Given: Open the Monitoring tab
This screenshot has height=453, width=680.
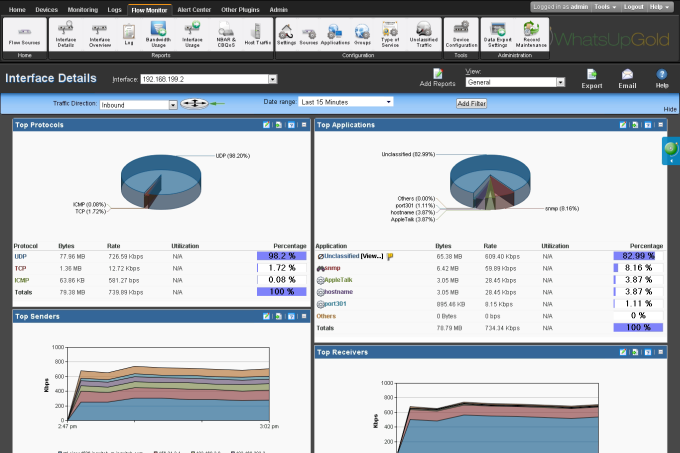Looking at the screenshot, I should point(83,8).
